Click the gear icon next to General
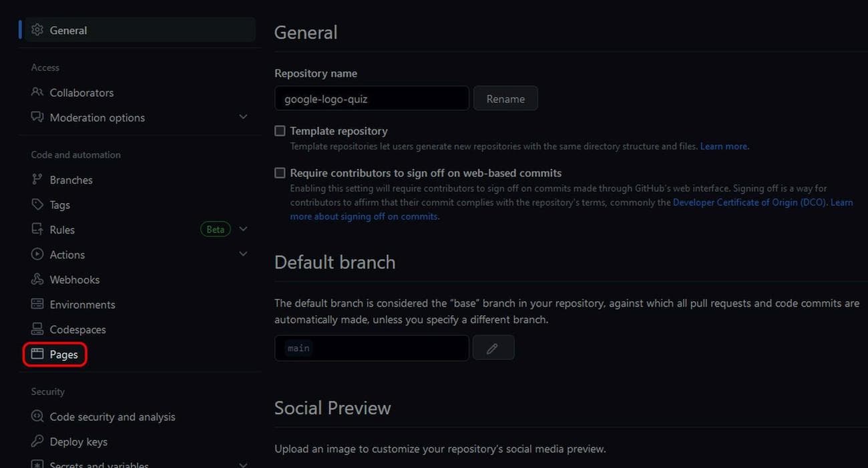Image resolution: width=868 pixels, height=468 pixels. coord(37,30)
